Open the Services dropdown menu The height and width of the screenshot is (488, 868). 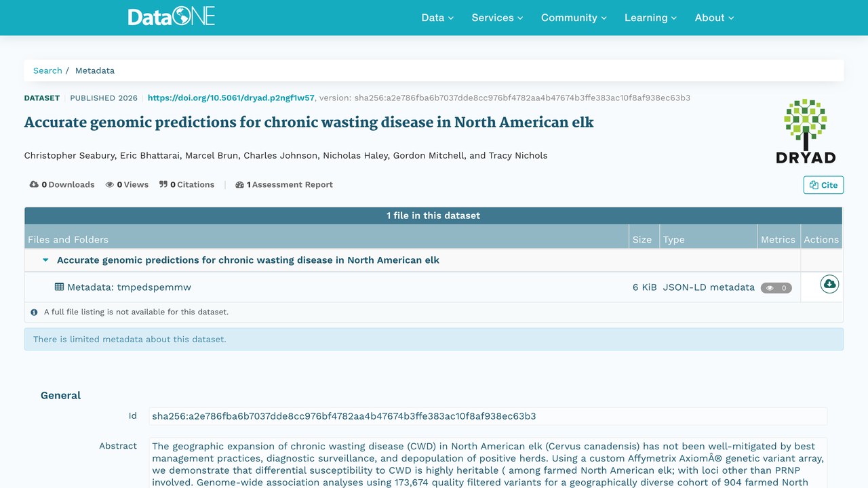[x=498, y=18]
